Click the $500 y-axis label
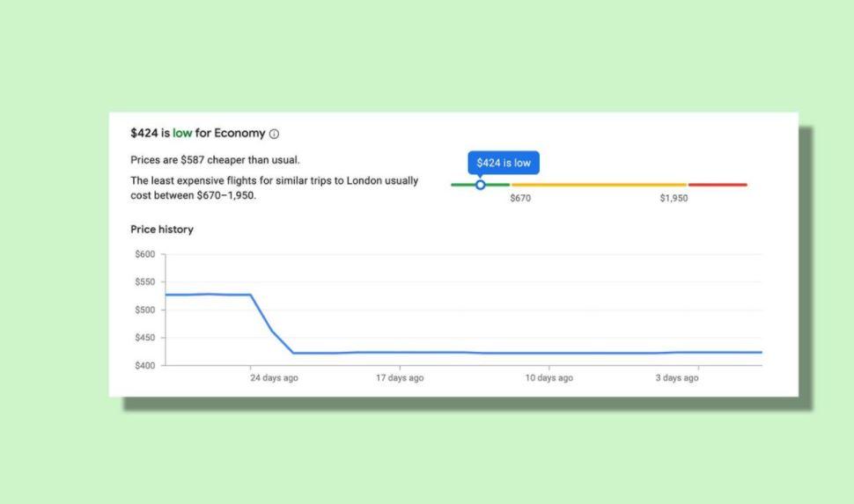 point(145,310)
